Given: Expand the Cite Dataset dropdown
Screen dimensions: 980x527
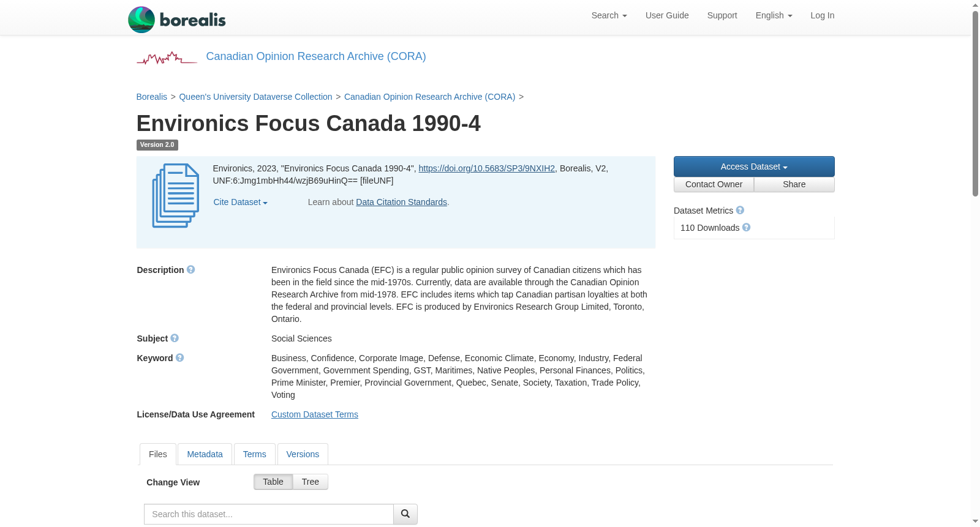Looking at the screenshot, I should [240, 202].
